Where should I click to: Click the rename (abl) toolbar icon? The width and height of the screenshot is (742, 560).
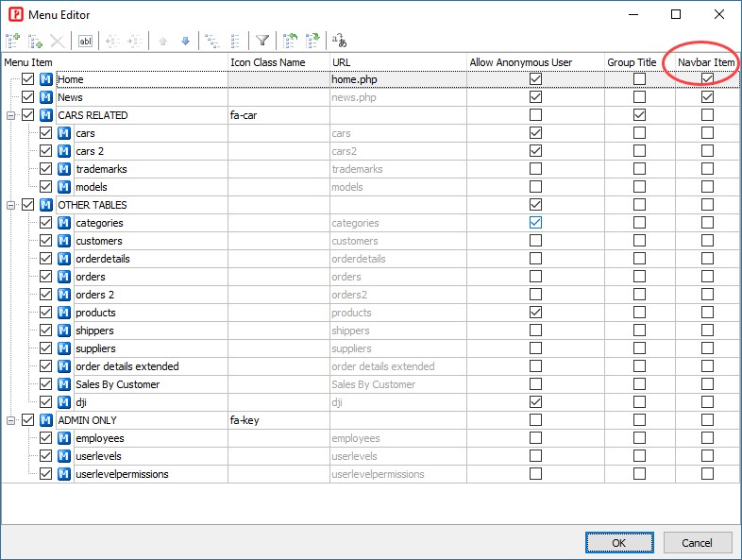pyautogui.click(x=85, y=41)
